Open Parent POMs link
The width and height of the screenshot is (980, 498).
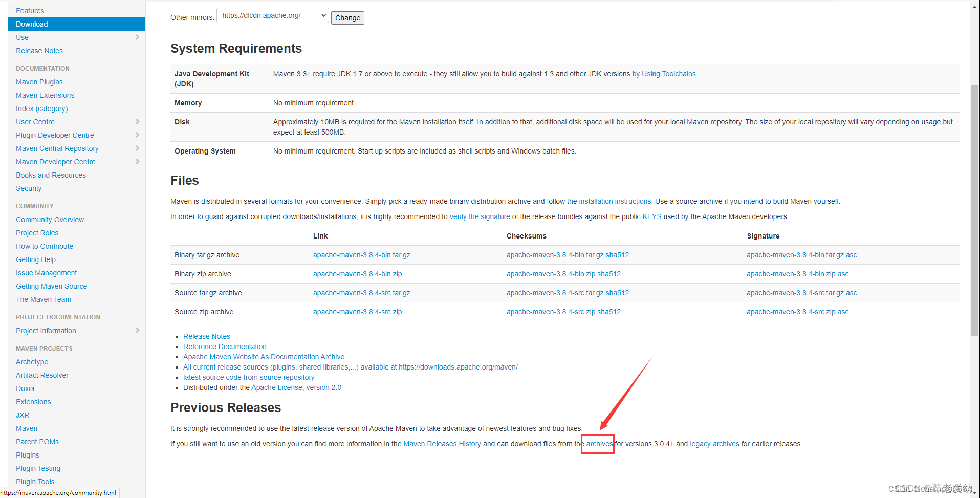point(37,442)
